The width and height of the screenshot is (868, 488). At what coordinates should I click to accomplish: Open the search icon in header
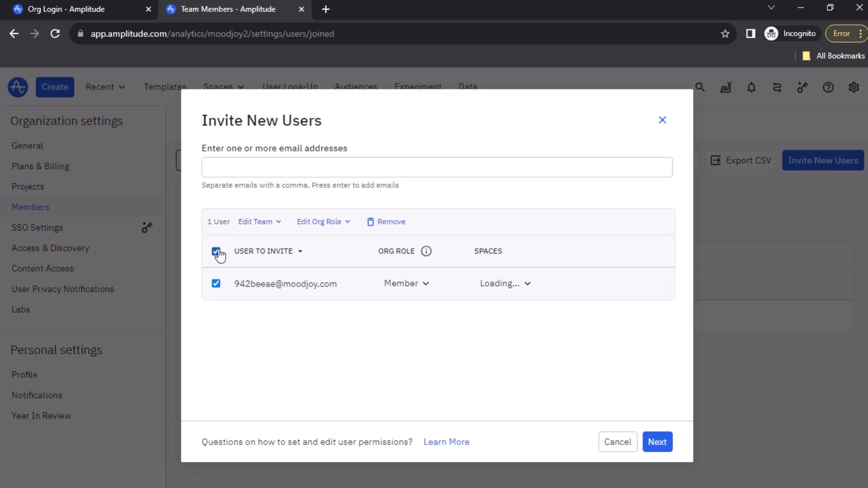click(x=700, y=87)
